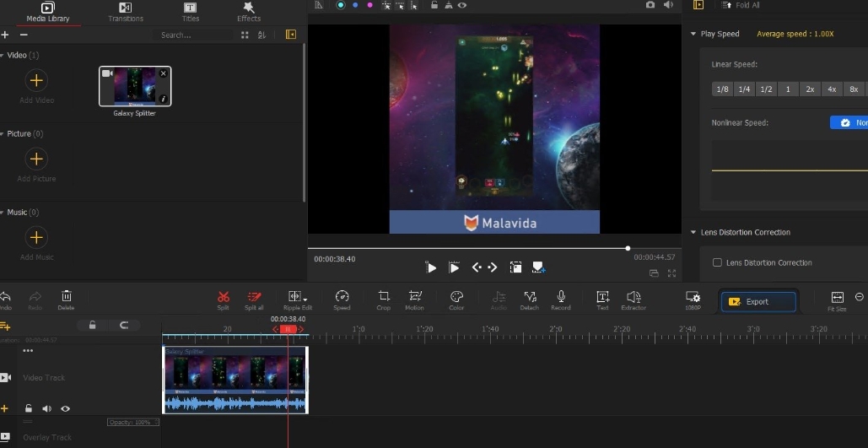This screenshot has height=448, width=868.
Task: Click the Delete trash icon
Action: tap(66, 300)
